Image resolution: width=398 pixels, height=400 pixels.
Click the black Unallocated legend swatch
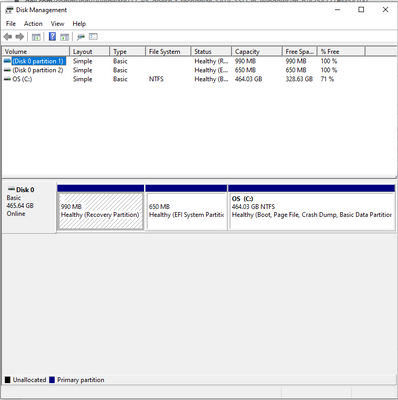click(x=8, y=380)
